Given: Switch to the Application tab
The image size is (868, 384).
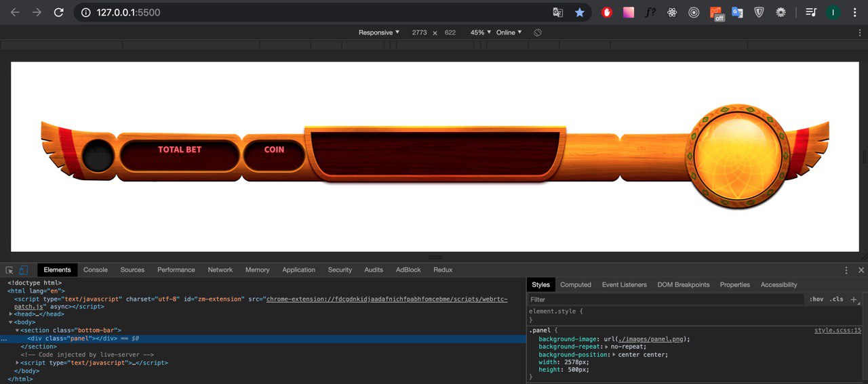Looking at the screenshot, I should (299, 270).
